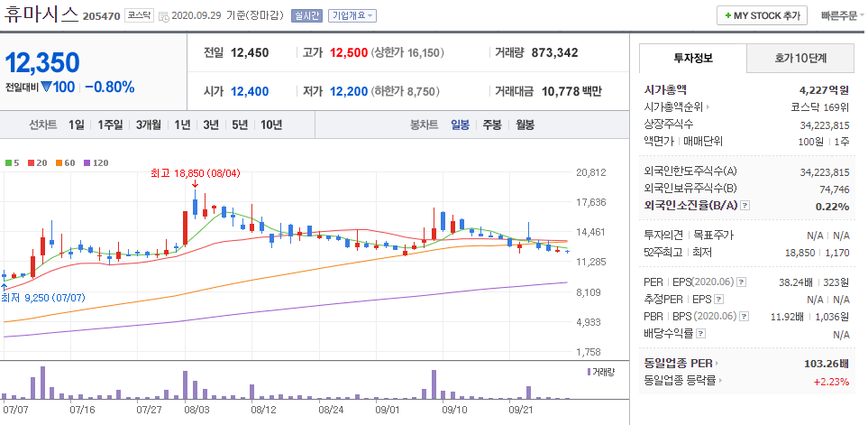The image size is (868, 425).
Task: Click the -0.80% change rate
Action: pyautogui.click(x=110, y=87)
